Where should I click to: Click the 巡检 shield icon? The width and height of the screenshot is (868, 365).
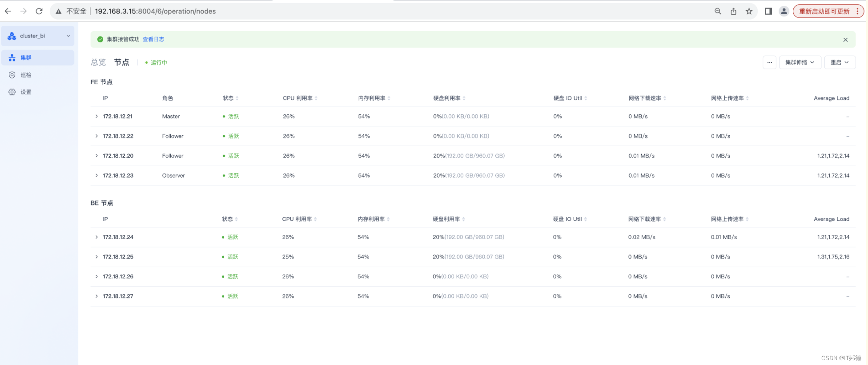[x=12, y=75]
